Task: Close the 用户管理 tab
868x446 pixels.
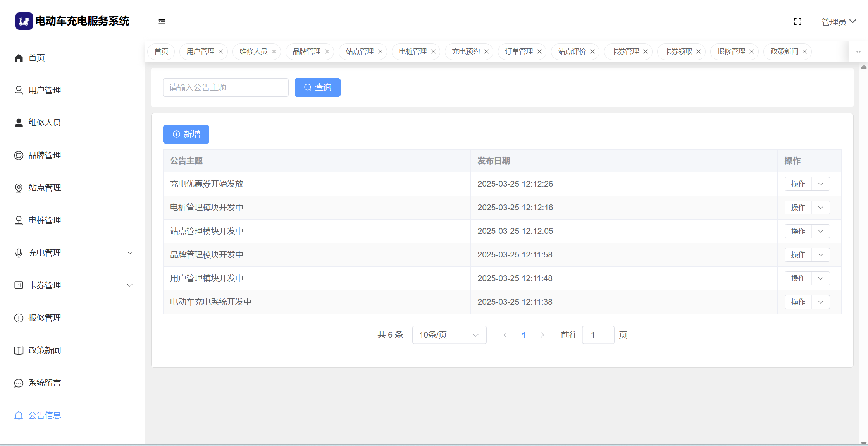Action: pos(221,51)
